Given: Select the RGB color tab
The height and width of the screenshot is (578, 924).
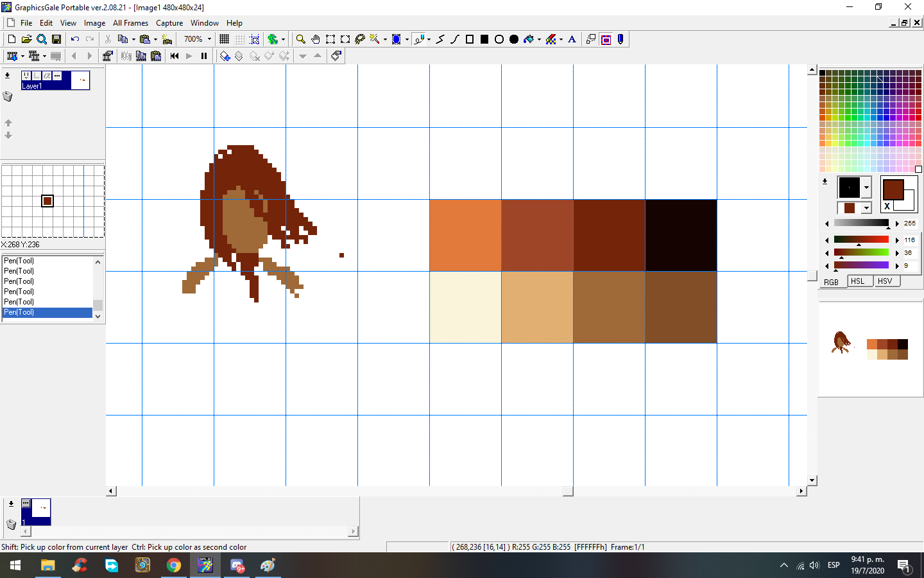Looking at the screenshot, I should coord(832,282).
